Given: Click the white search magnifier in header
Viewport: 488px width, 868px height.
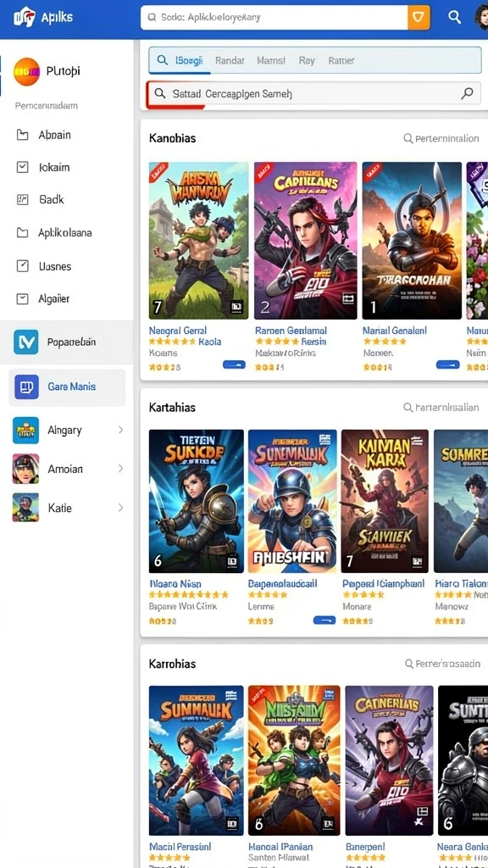Looking at the screenshot, I should 454,17.
